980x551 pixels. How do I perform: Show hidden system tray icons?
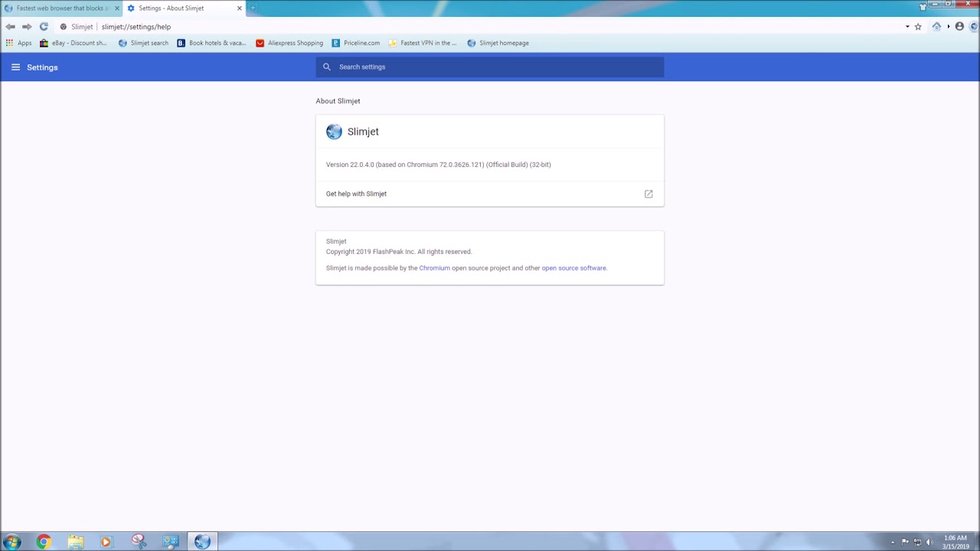892,543
